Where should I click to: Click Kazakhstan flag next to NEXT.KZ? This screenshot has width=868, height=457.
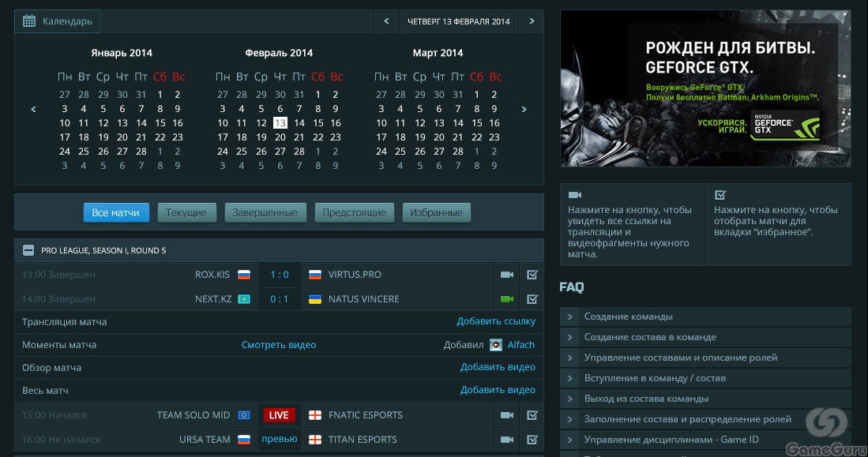(243, 299)
